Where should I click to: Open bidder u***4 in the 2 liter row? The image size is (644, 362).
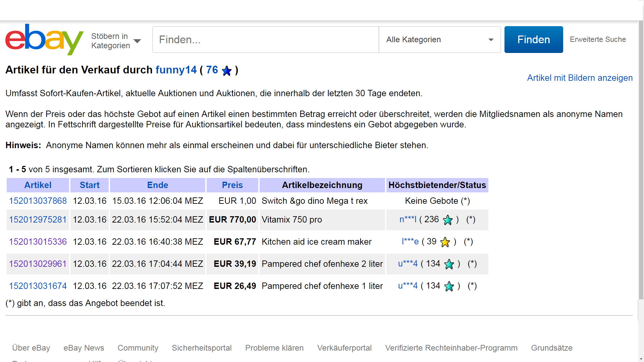pos(408,263)
